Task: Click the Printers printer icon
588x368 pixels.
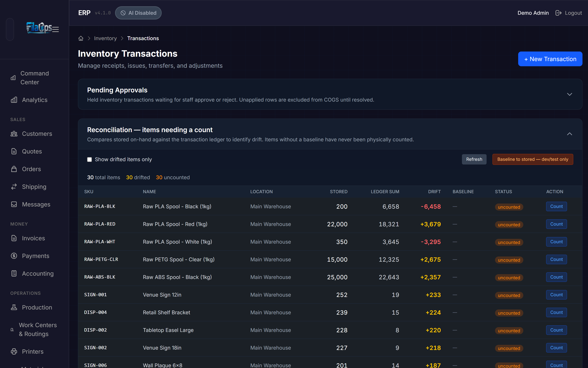Action: (14, 351)
